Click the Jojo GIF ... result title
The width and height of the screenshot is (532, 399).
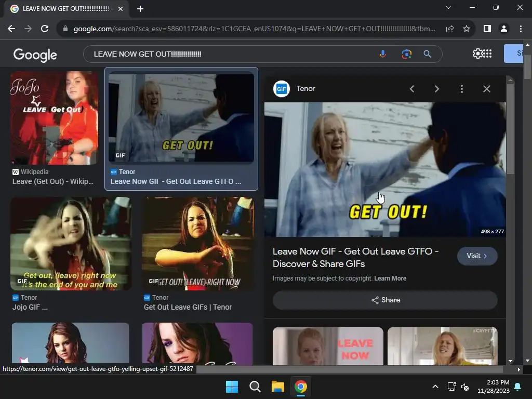pos(30,307)
